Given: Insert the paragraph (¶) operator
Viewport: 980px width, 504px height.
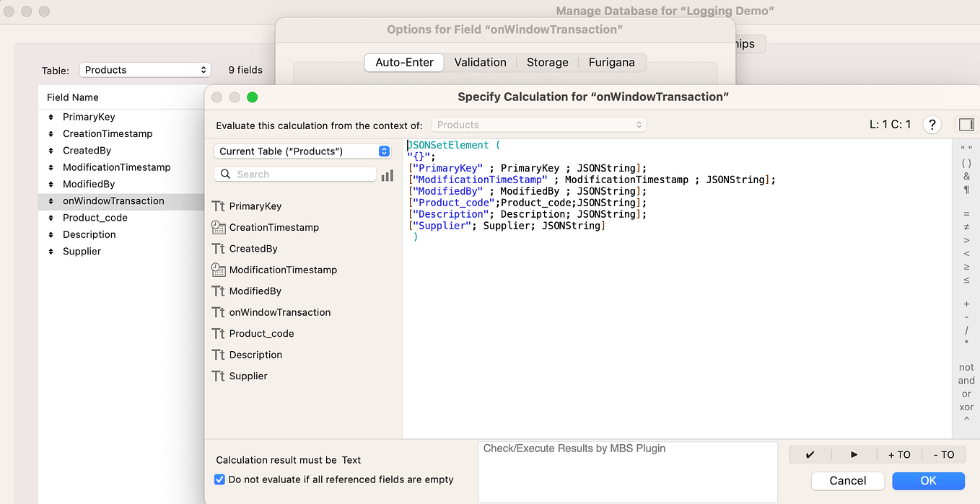Looking at the screenshot, I should (x=966, y=188).
